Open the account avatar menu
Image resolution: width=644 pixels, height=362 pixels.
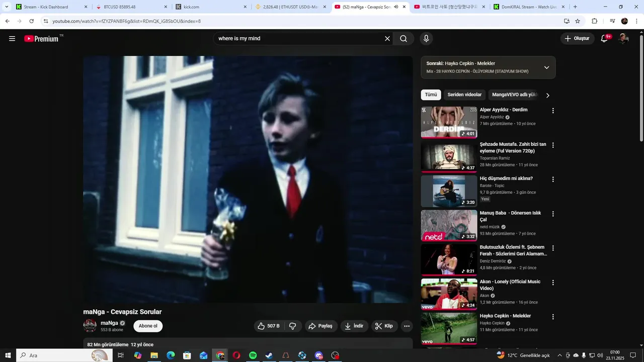623,39
